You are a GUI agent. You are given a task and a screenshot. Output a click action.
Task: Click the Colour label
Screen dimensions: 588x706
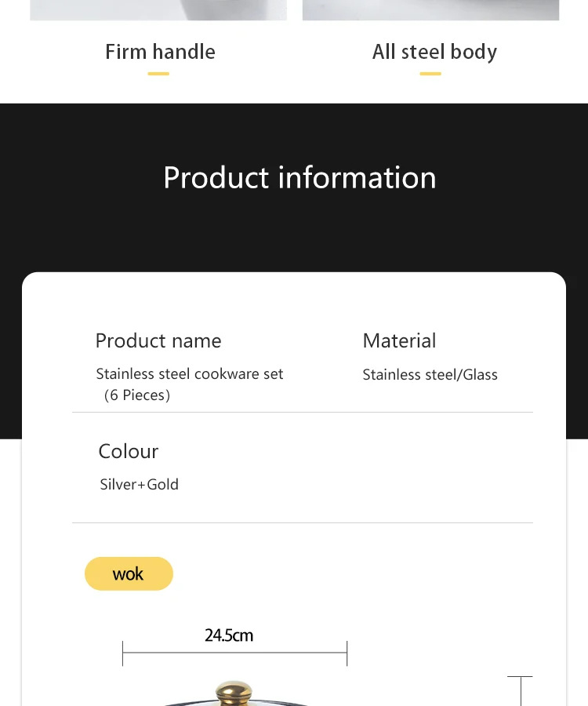coord(129,451)
